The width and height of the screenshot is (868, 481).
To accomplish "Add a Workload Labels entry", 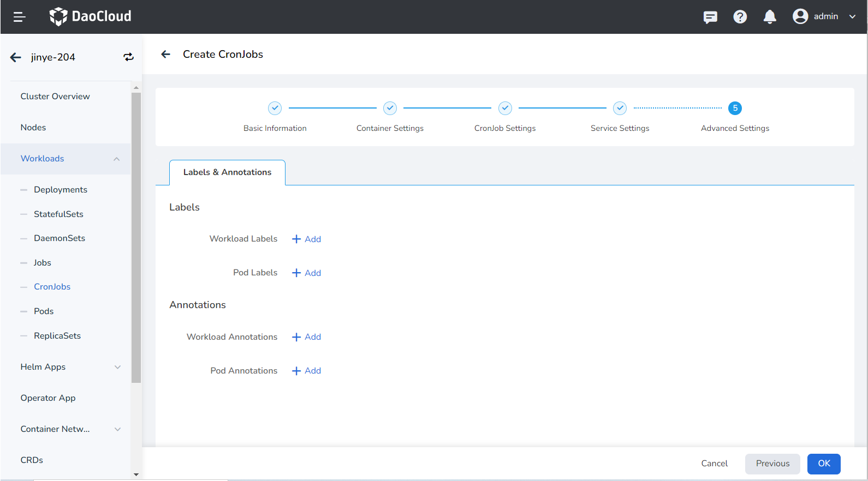I will coord(307,239).
